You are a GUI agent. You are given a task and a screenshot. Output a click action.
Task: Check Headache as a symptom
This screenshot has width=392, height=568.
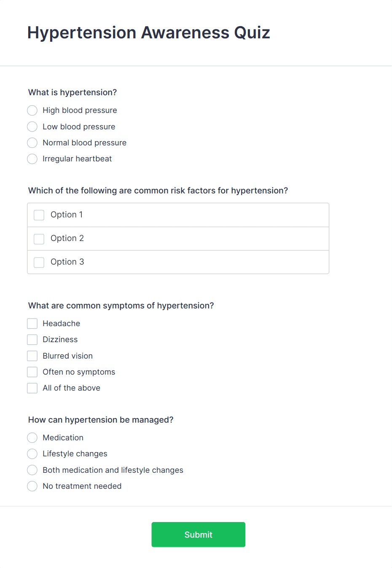tap(32, 324)
